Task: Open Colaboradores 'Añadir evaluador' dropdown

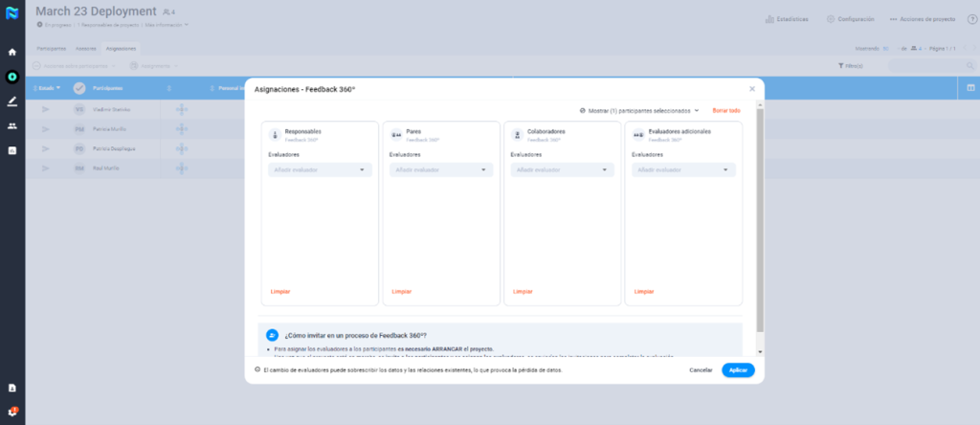Action: tap(562, 170)
